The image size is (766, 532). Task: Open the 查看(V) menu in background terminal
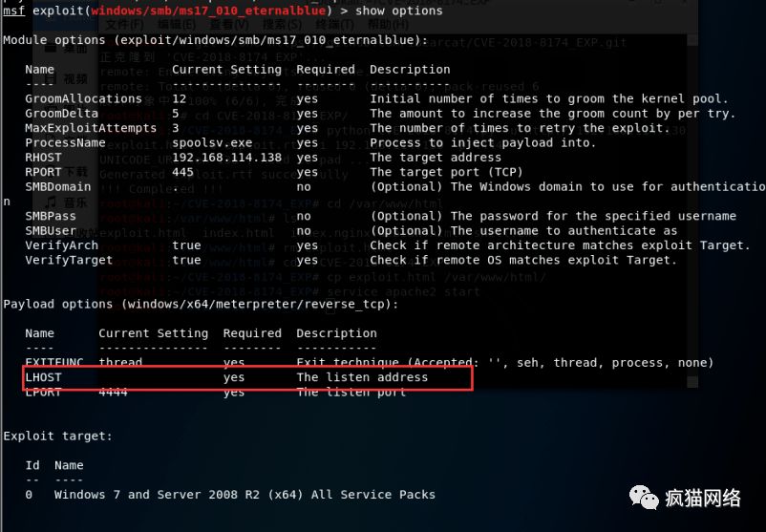coord(228,25)
